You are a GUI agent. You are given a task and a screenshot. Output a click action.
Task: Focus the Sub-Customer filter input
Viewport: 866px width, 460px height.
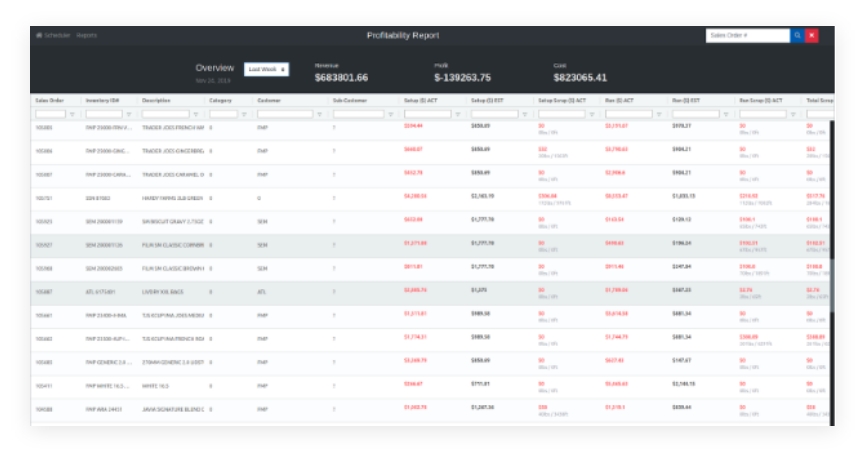pos(358,114)
